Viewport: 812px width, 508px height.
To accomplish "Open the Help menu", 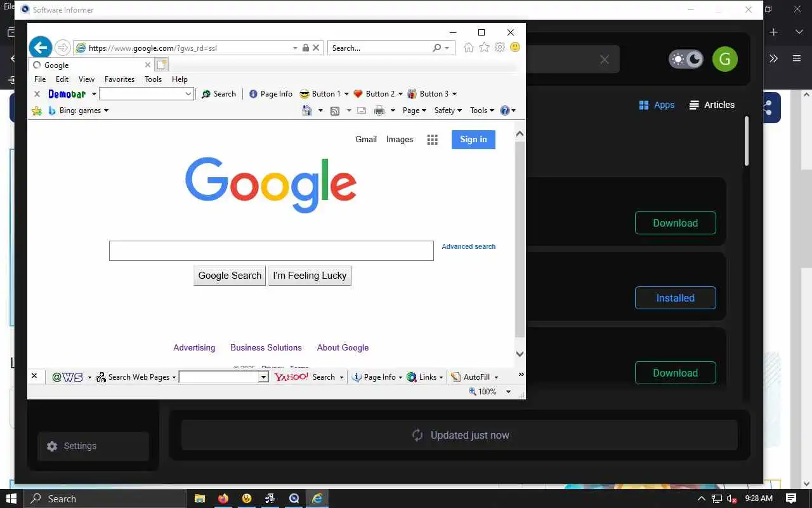I will coord(180,79).
